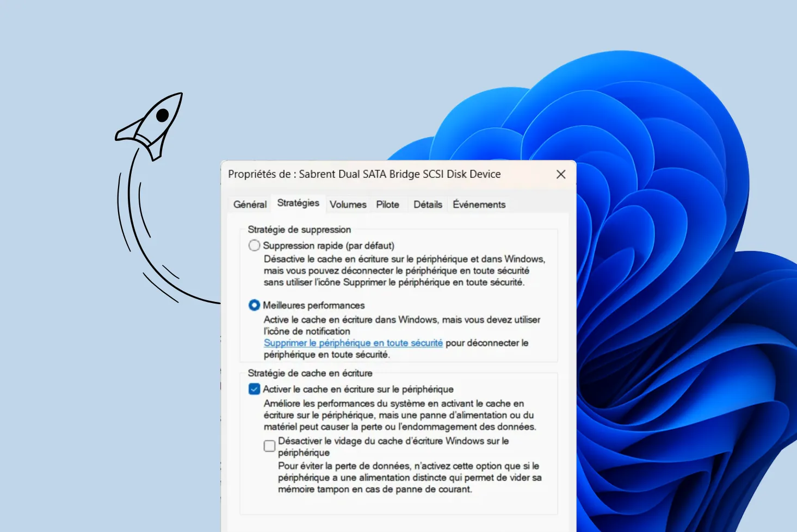The width and height of the screenshot is (797, 532).
Task: Click text starting 'Désactive le cache en écriture'
Action: [x=404, y=270]
